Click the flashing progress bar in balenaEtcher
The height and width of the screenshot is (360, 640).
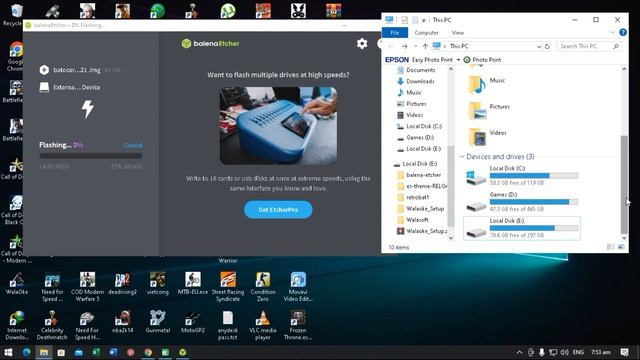point(91,156)
